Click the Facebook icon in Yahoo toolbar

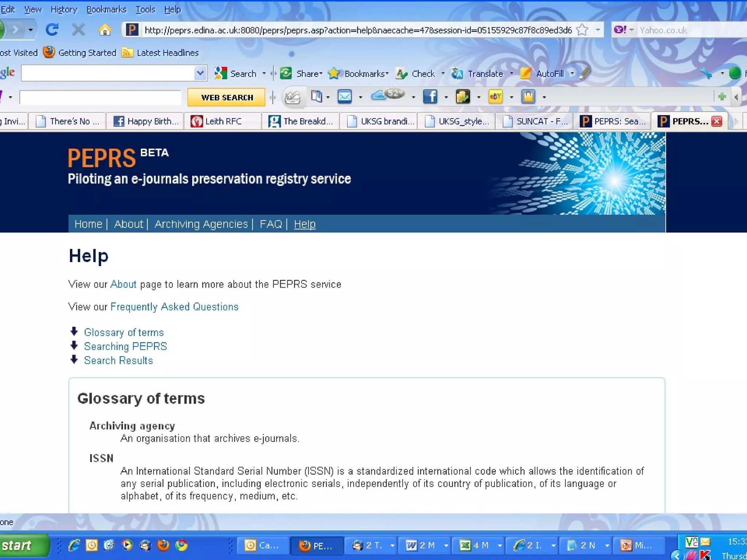click(430, 97)
